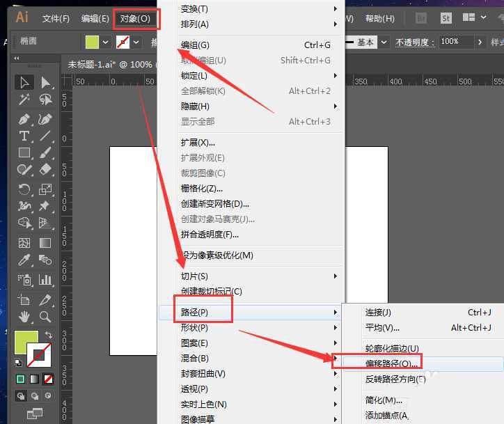Activate the Hand pan tool

[x=24, y=317]
